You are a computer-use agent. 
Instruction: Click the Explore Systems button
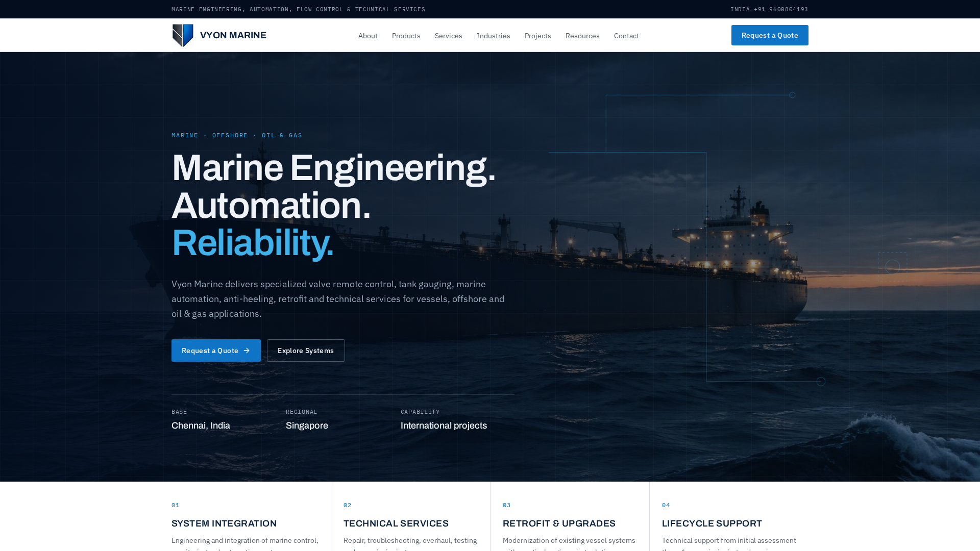pyautogui.click(x=306, y=350)
